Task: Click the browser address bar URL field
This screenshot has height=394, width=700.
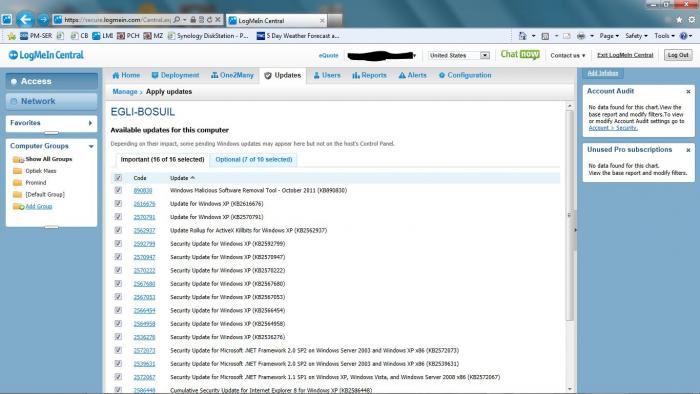Action: 117,20
